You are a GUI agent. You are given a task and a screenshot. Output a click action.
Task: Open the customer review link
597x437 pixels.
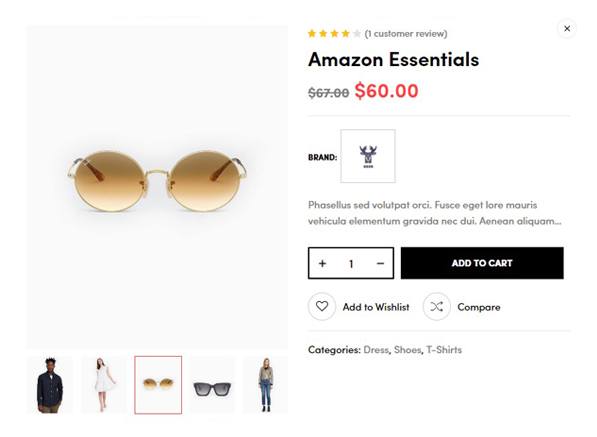(x=406, y=34)
